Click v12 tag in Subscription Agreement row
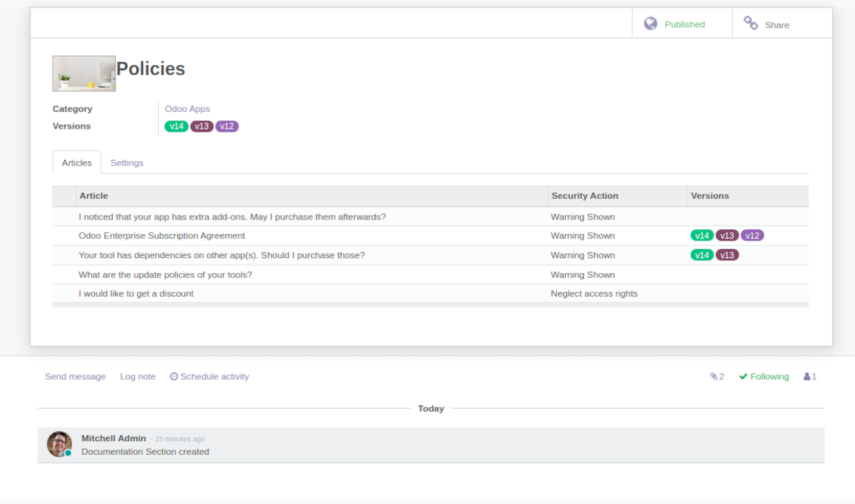 (x=752, y=235)
